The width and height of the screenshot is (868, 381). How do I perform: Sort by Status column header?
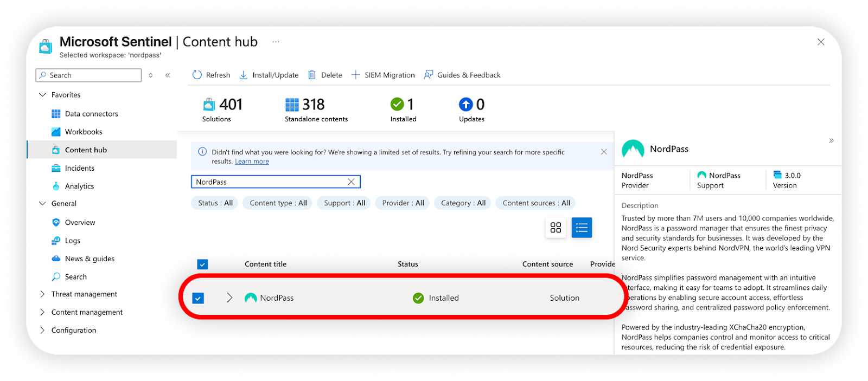tap(408, 264)
